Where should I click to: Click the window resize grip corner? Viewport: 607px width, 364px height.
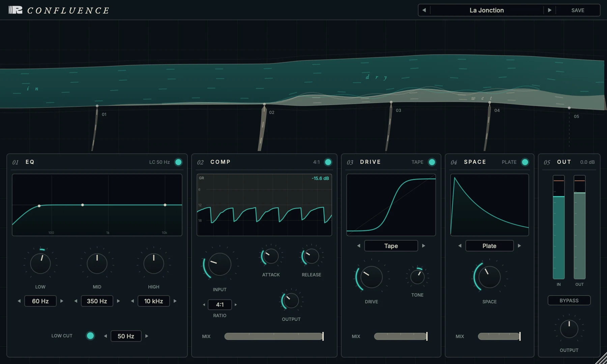(602, 359)
